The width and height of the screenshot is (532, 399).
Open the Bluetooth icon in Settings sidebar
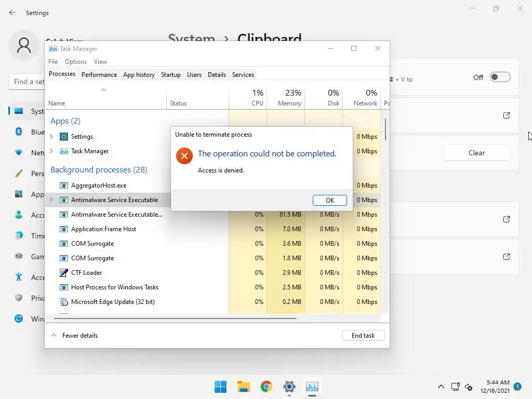click(x=19, y=131)
